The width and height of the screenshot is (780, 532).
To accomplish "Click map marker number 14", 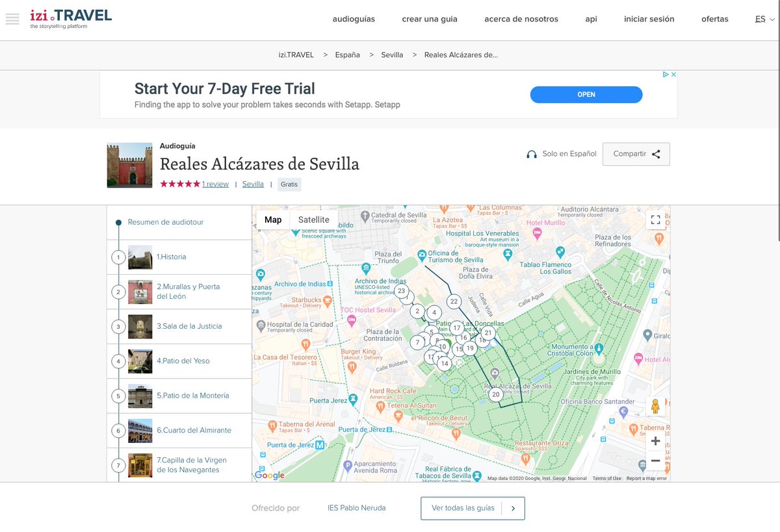I will (445, 364).
